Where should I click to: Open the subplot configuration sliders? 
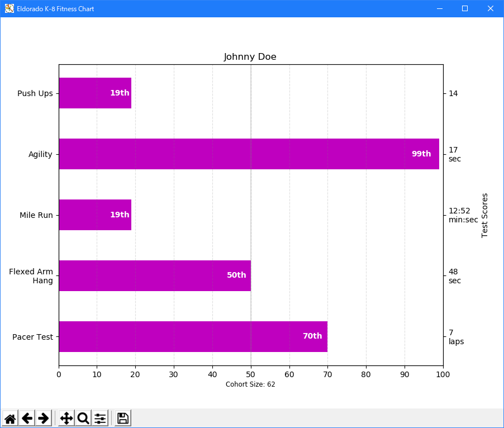(99, 418)
